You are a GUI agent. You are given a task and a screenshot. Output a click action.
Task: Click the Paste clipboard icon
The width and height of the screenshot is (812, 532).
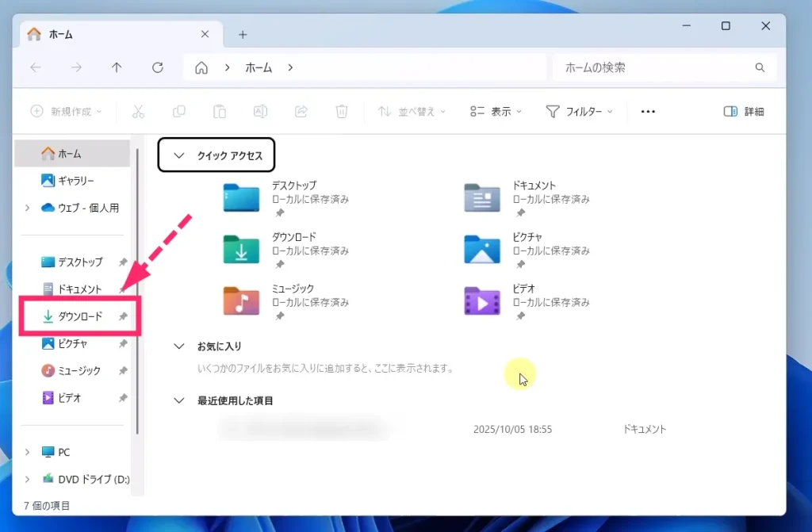click(220, 112)
